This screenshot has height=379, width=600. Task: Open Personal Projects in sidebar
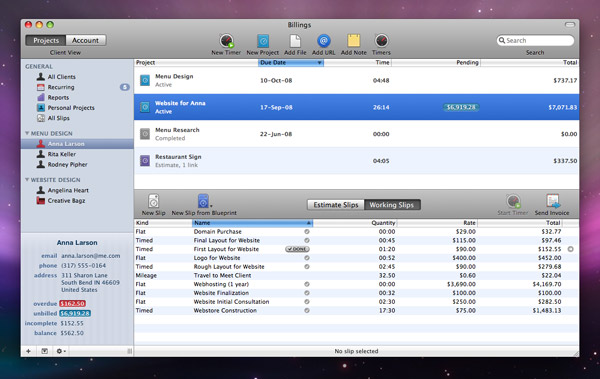pyautogui.click(x=71, y=108)
